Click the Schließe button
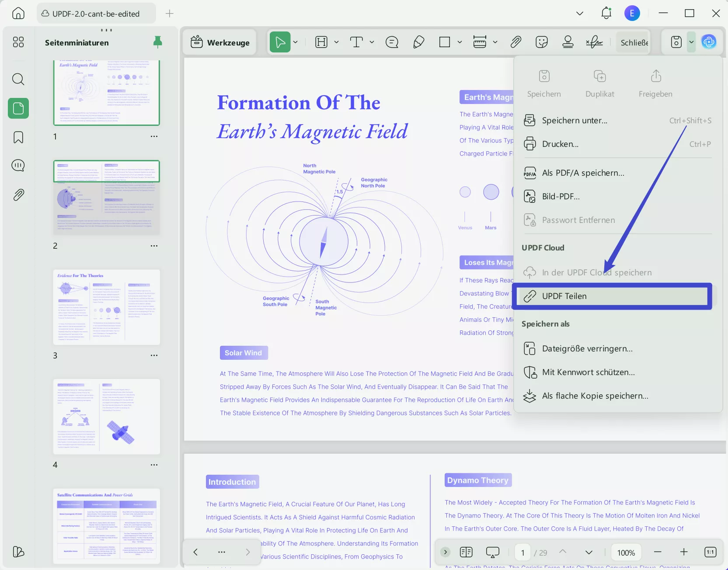 click(632, 42)
